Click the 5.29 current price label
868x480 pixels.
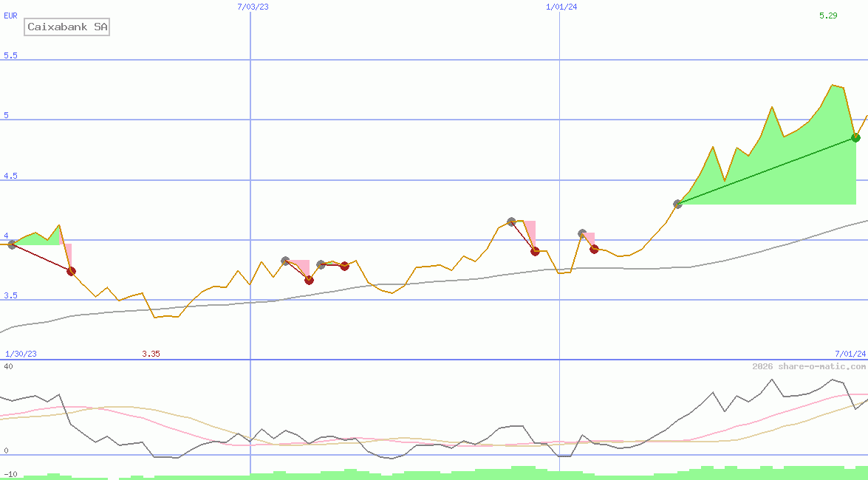829,14
